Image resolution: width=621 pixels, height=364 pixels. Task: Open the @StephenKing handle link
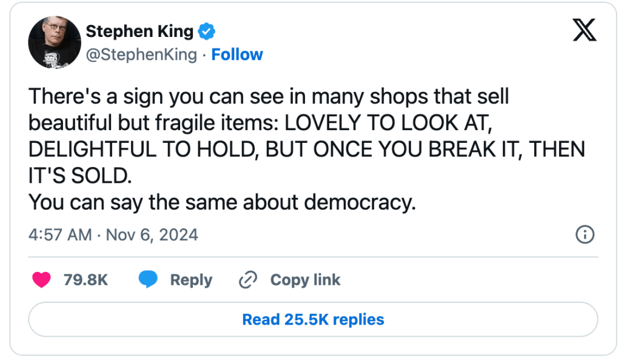[141, 55]
